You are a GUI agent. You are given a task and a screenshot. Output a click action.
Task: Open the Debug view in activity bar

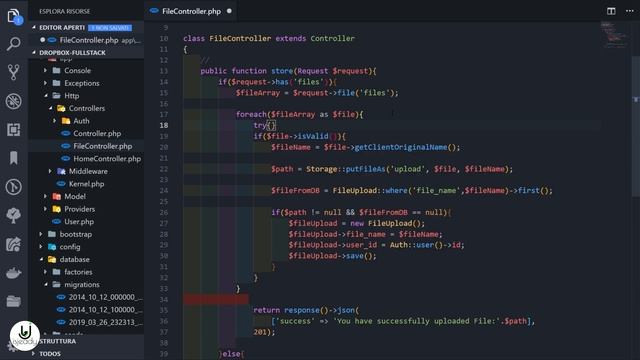click(13, 101)
